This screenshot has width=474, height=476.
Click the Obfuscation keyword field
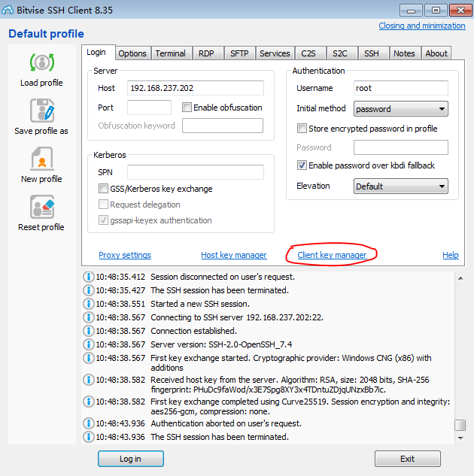pyautogui.click(x=223, y=126)
